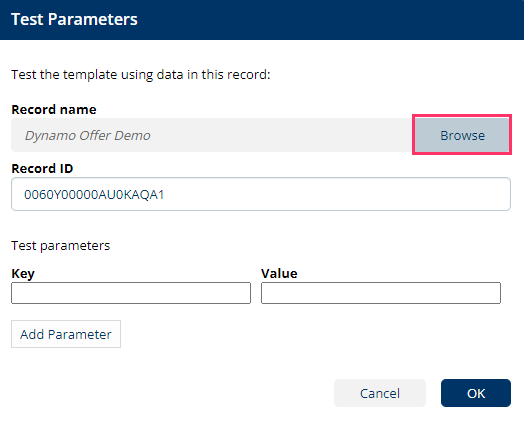Dismiss the dialog using Cancel
The width and height of the screenshot is (524, 421).
tap(380, 393)
